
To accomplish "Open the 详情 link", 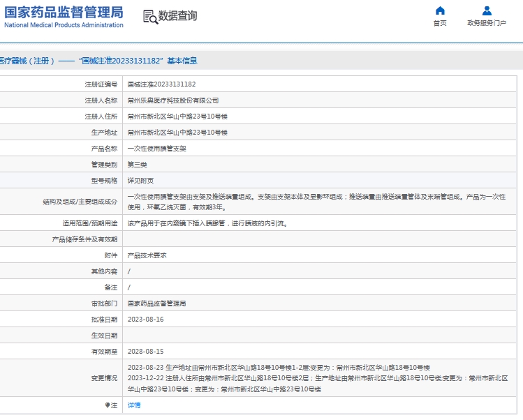I will tap(134, 405).
